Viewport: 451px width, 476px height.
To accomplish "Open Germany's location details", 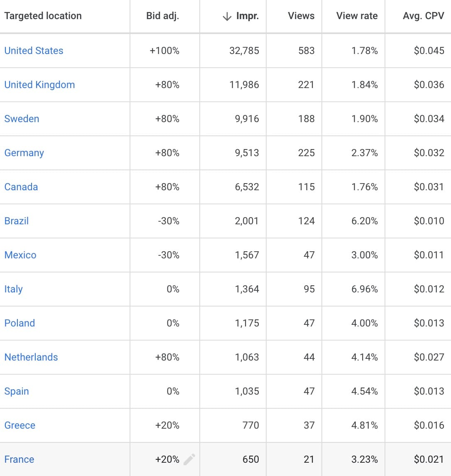I will (24, 153).
